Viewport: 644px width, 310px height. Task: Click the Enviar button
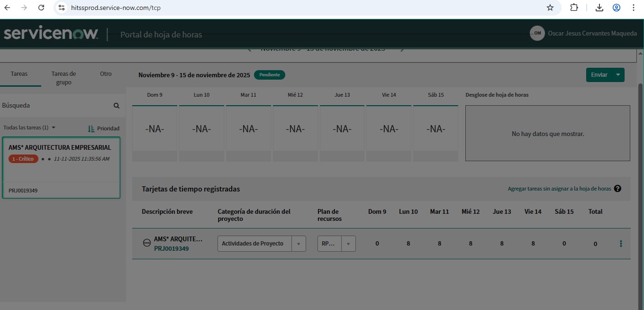tap(598, 74)
